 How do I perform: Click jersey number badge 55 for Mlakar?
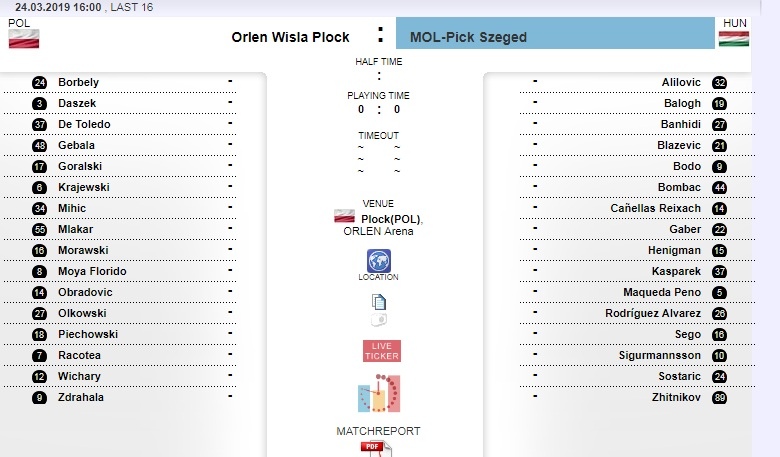[x=40, y=229]
